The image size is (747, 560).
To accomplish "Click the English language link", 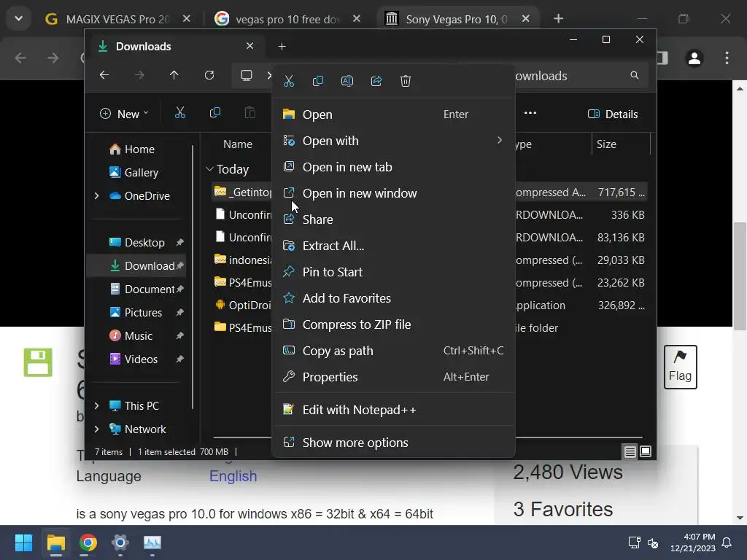I will click(233, 476).
